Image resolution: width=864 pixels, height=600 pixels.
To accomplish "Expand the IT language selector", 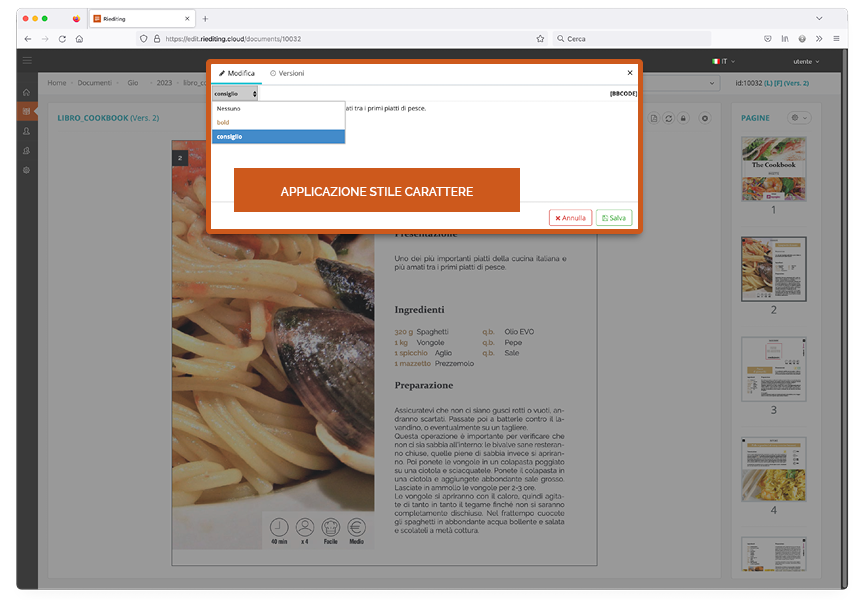I will 723,61.
